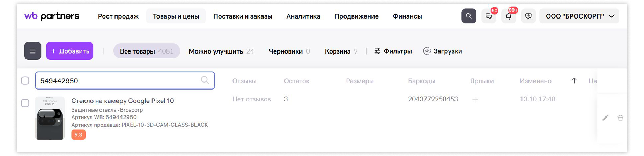
Task: Open the Финансы menu
Action: pos(407,16)
